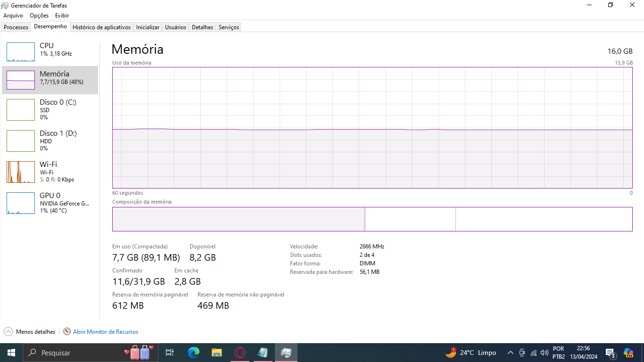This screenshot has width=644, height=362.
Task: Open Disco 0 (C:) SSD panel
Action: coord(50,109)
